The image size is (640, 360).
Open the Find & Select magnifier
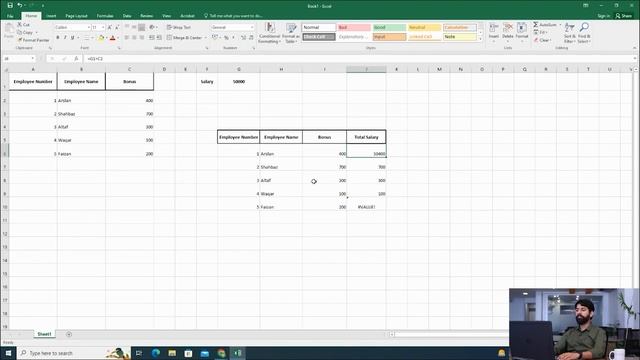click(x=584, y=33)
